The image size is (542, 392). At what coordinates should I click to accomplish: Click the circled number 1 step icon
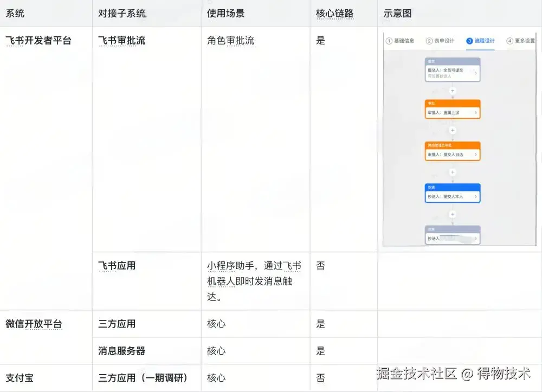389,40
